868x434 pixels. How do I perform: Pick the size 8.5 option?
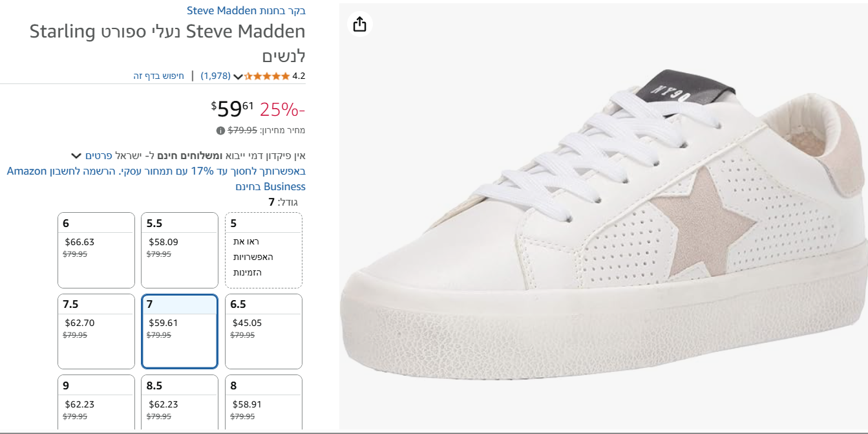(x=180, y=402)
